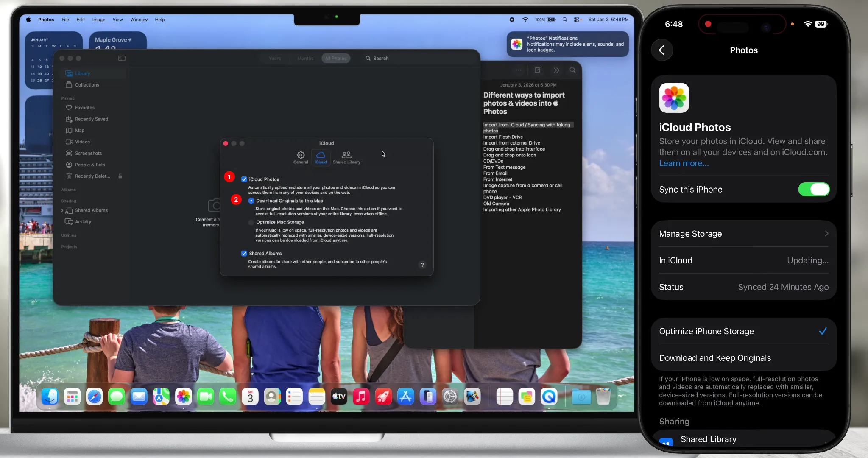Open Control Center in menu bar
Screen dimensions: 868x458
click(x=577, y=20)
